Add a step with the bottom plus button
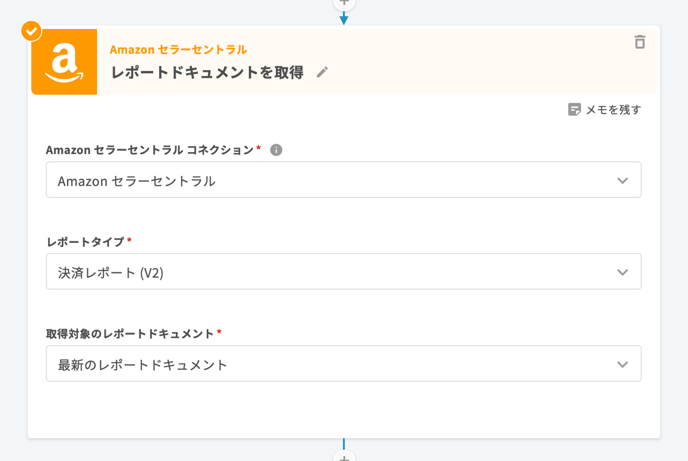Viewport: 688px width, 461px height. [344, 457]
